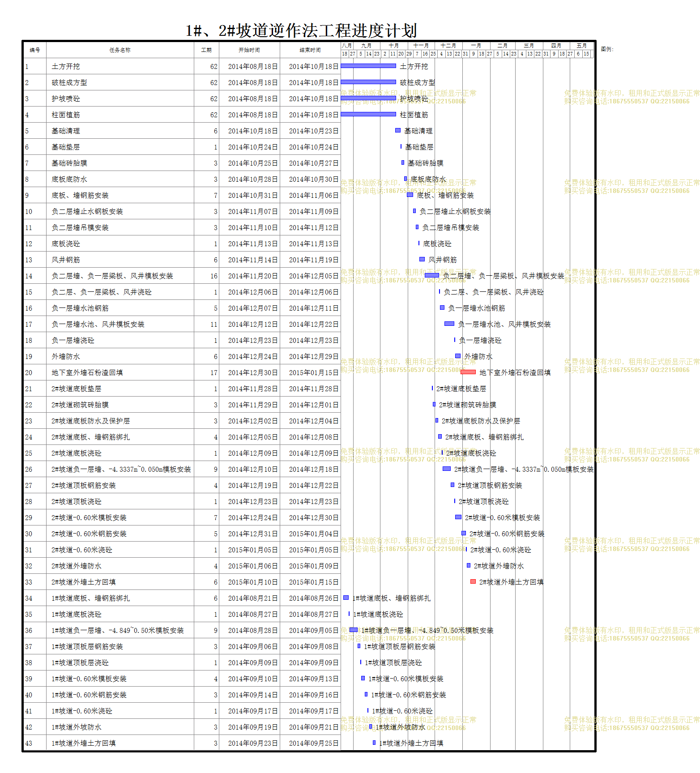Screen dimensions: 700x773
Task: Click 2#坡道-0.60米模板安装 in the task name column
Action: point(89,517)
